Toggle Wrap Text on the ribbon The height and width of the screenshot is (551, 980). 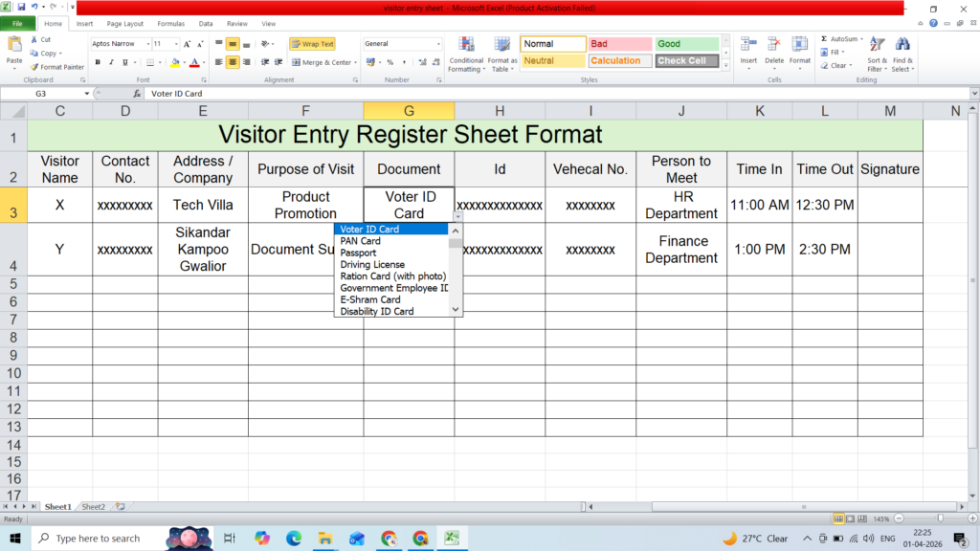(x=313, y=44)
